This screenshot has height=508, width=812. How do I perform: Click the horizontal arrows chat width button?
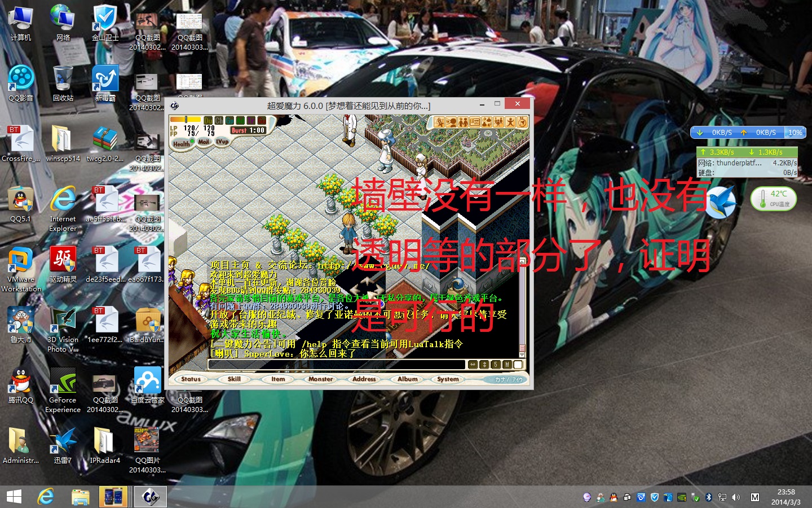coord(473,365)
